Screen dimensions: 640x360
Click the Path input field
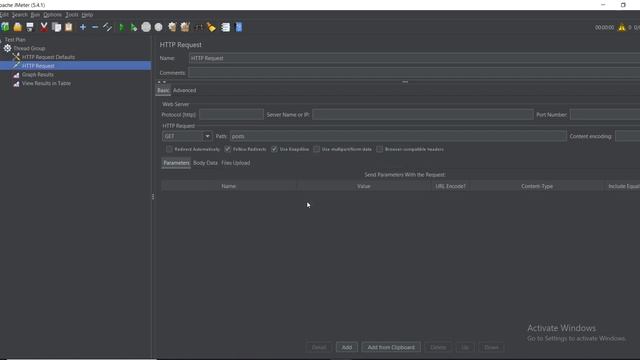tap(398, 136)
